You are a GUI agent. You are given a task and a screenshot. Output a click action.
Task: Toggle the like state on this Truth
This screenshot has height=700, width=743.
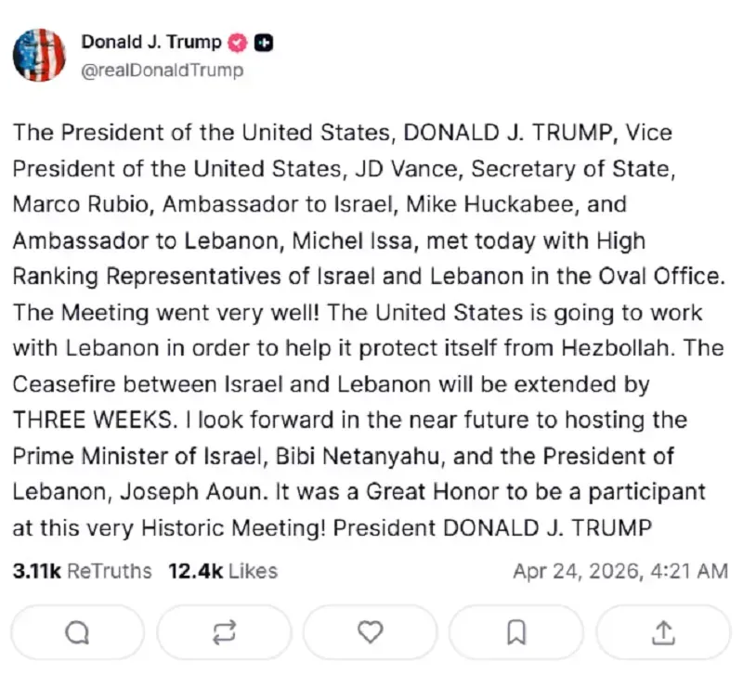[x=370, y=632]
